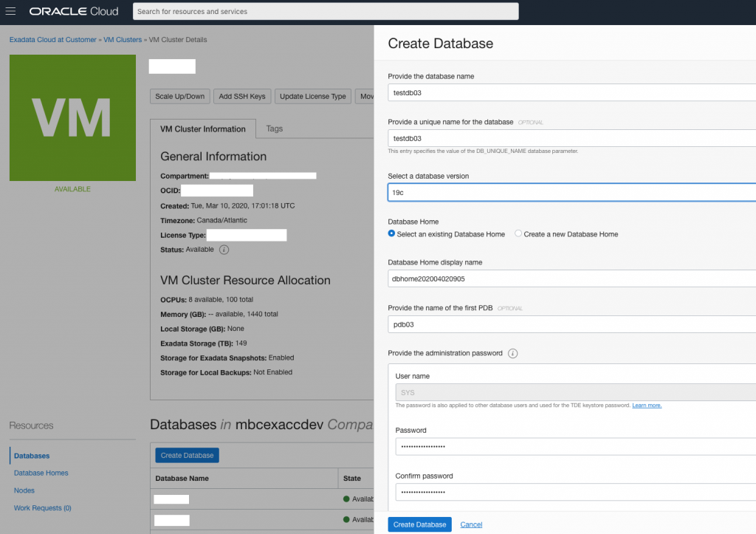Click the Update License Type button
756x534 pixels.
313,97
